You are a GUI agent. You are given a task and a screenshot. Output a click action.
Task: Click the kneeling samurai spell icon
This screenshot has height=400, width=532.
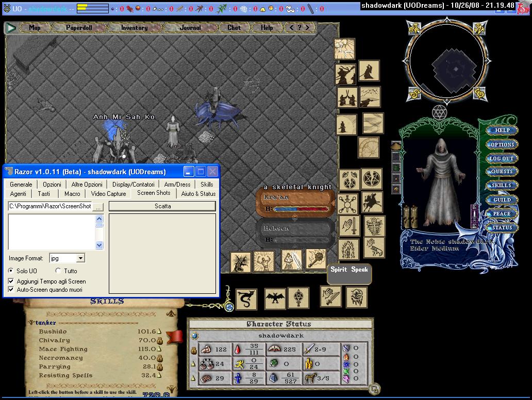[369, 71]
